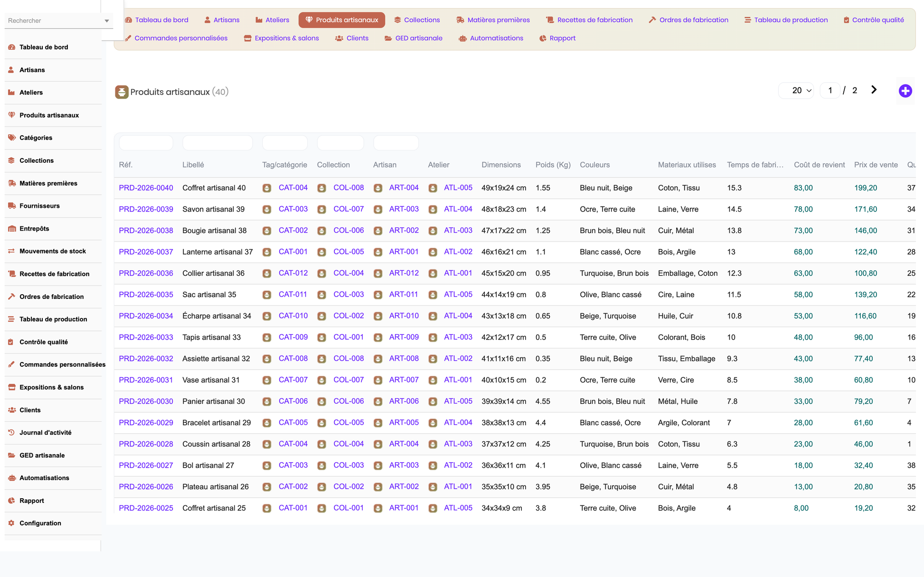This screenshot has width=924, height=577.
Task: Click the current page number field
Action: point(830,91)
